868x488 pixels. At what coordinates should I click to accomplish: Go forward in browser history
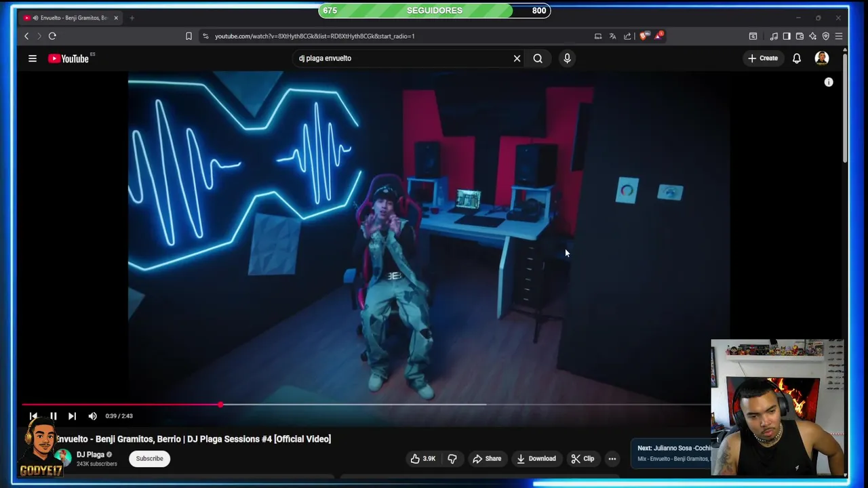coord(39,36)
